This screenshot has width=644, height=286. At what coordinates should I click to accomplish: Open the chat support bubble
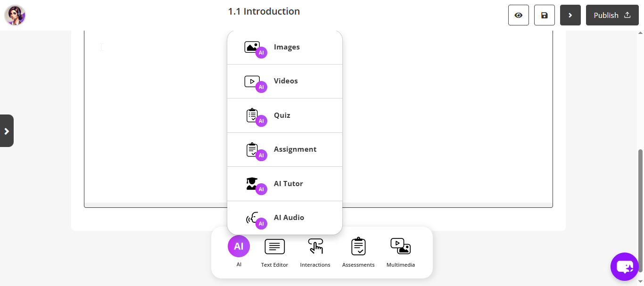click(x=624, y=266)
